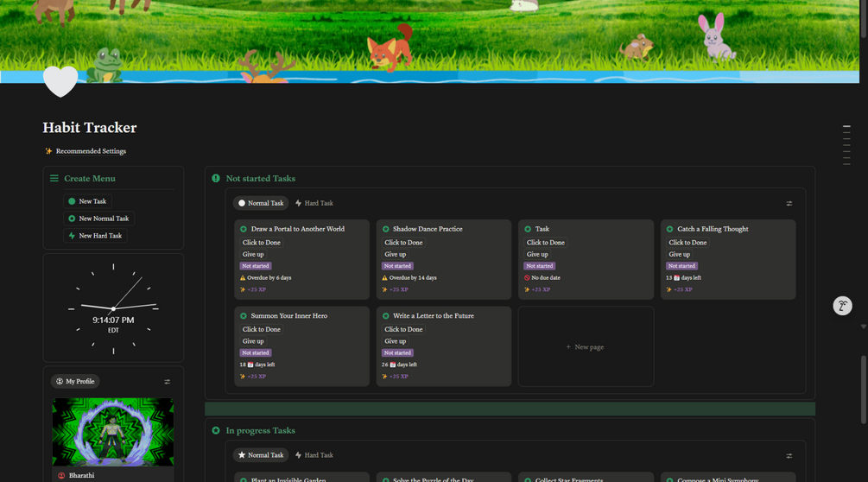Click to Done on Summon Your Inner Hero
Viewport: 868px width, 482px height.
point(262,329)
